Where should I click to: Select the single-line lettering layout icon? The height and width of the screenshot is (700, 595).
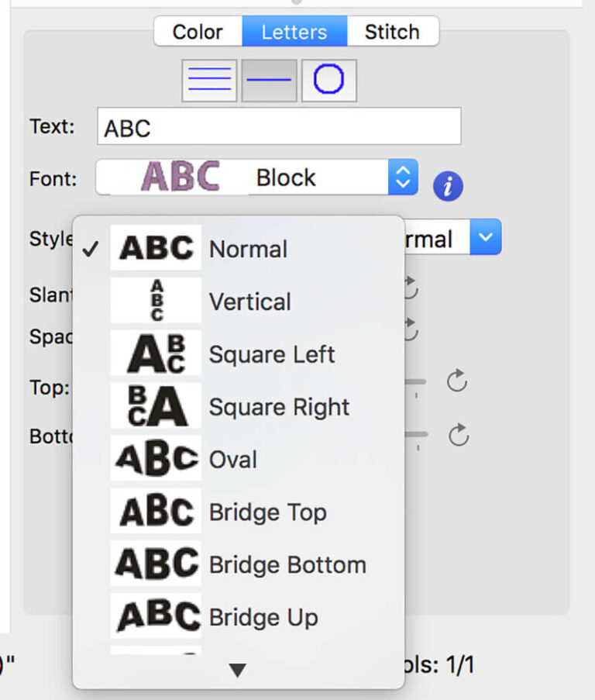click(x=267, y=80)
